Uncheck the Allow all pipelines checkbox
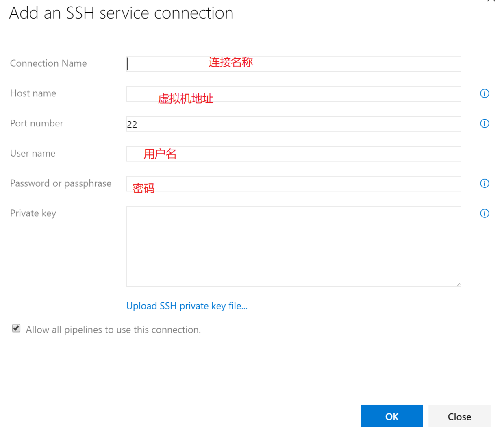Viewport: 504px width, 437px height. (16, 328)
